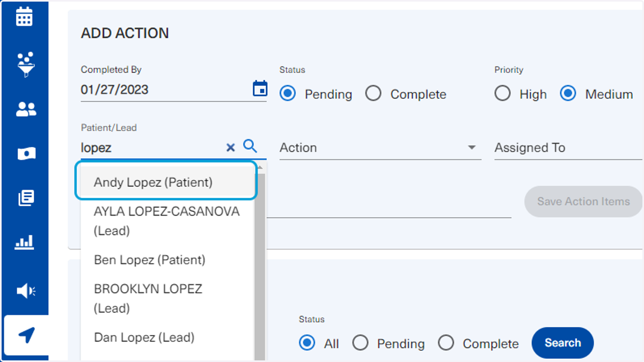This screenshot has height=362, width=644.
Task: Open the lead funnel icon in the sidebar
Action: point(25,64)
